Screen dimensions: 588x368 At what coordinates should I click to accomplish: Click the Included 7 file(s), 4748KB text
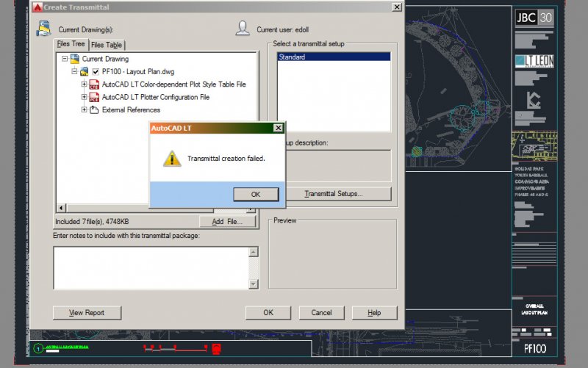(x=92, y=222)
